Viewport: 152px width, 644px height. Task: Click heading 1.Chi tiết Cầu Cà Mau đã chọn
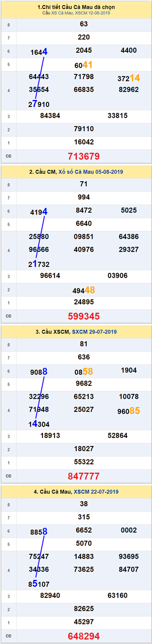pyautogui.click(x=76, y=7)
